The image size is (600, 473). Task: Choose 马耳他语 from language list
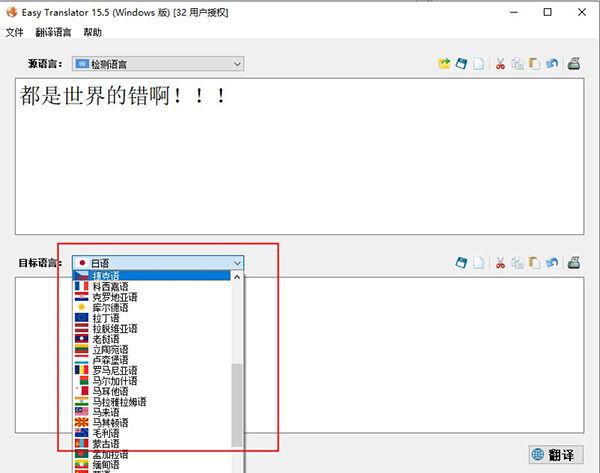152,391
